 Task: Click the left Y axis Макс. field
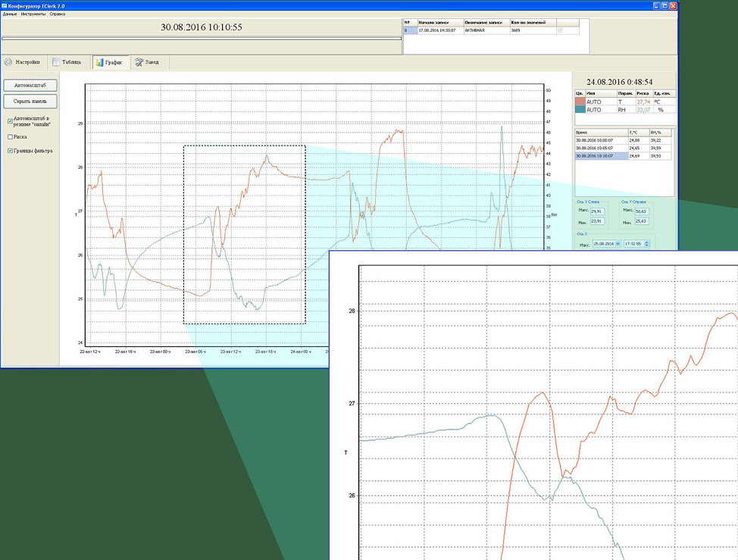click(596, 211)
